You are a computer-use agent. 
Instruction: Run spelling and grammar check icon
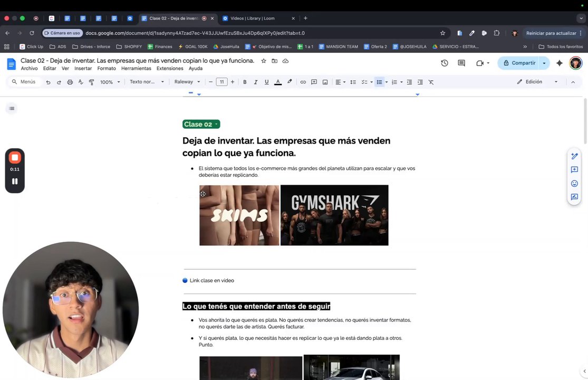point(81,82)
